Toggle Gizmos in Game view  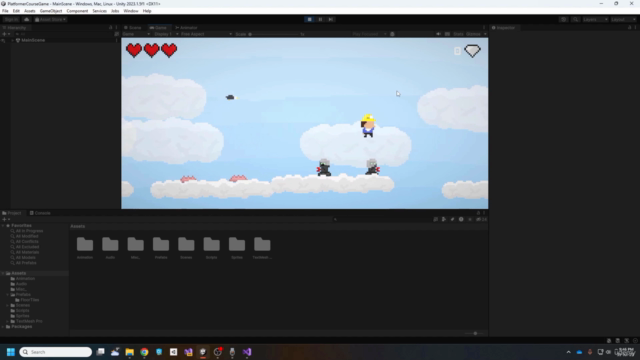473,34
